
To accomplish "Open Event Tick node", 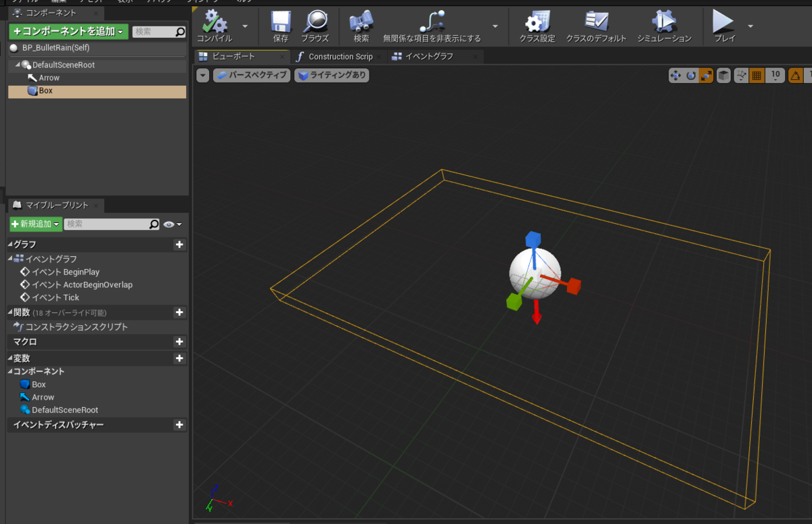I will coord(55,297).
